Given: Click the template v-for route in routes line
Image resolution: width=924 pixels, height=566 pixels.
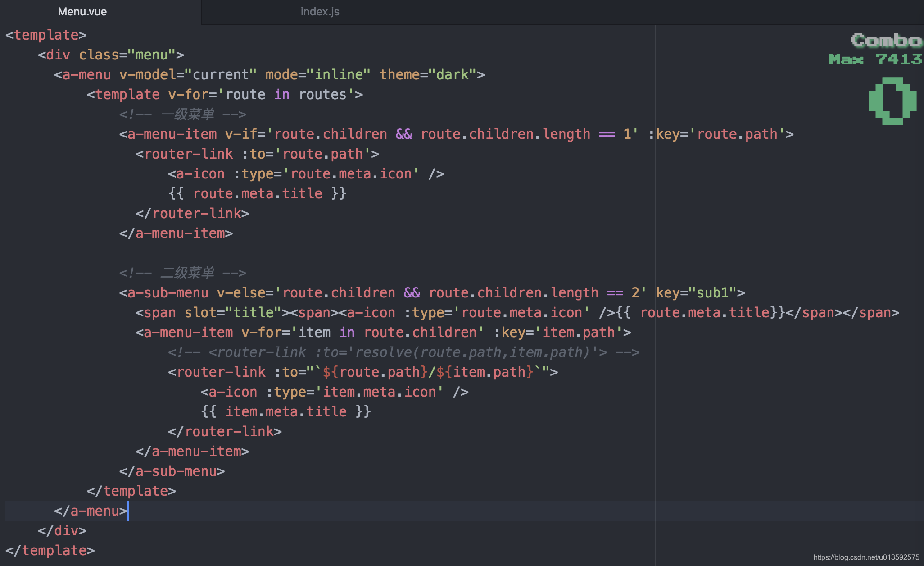Looking at the screenshot, I should [x=225, y=94].
